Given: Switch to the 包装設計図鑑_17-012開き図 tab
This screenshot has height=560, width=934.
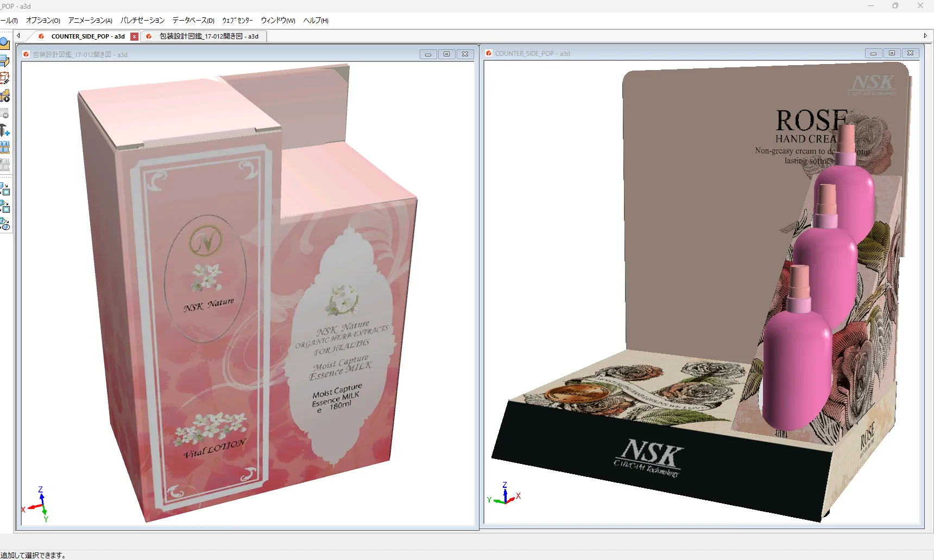Looking at the screenshot, I should [x=209, y=36].
